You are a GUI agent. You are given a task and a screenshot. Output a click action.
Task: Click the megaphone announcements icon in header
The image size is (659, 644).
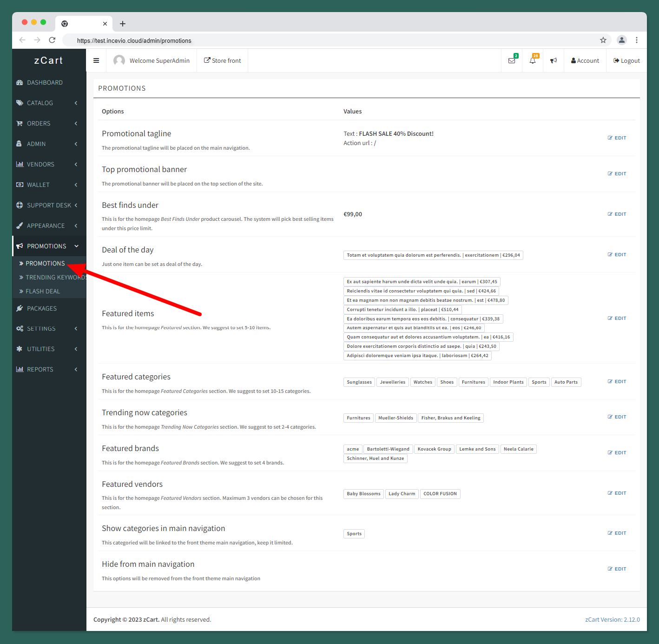tap(554, 60)
